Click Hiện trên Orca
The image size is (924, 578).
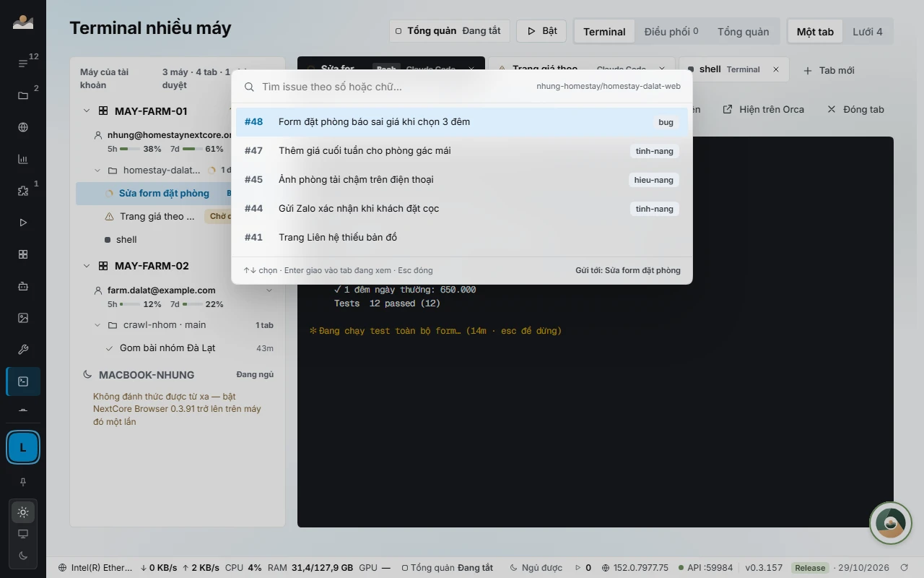[x=764, y=109]
